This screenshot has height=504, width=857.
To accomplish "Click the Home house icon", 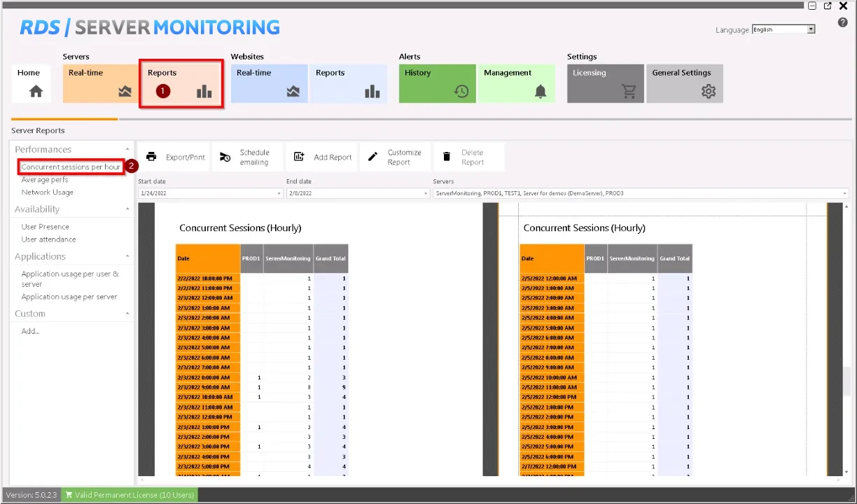I will coord(36,91).
